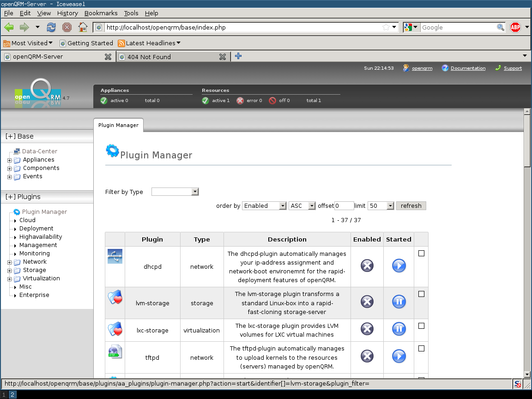Image resolution: width=532 pixels, height=399 pixels.
Task: Close the 404 Not Found tab
Action: pos(223,57)
